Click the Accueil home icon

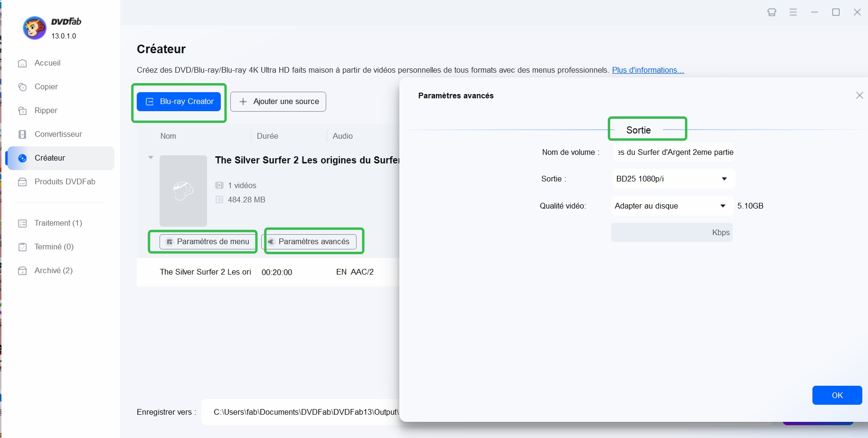pyautogui.click(x=22, y=63)
